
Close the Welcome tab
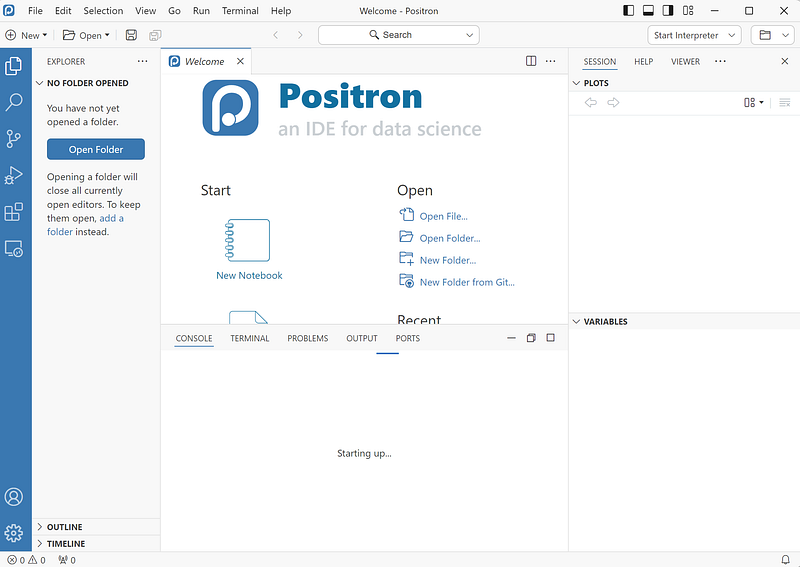click(x=240, y=61)
